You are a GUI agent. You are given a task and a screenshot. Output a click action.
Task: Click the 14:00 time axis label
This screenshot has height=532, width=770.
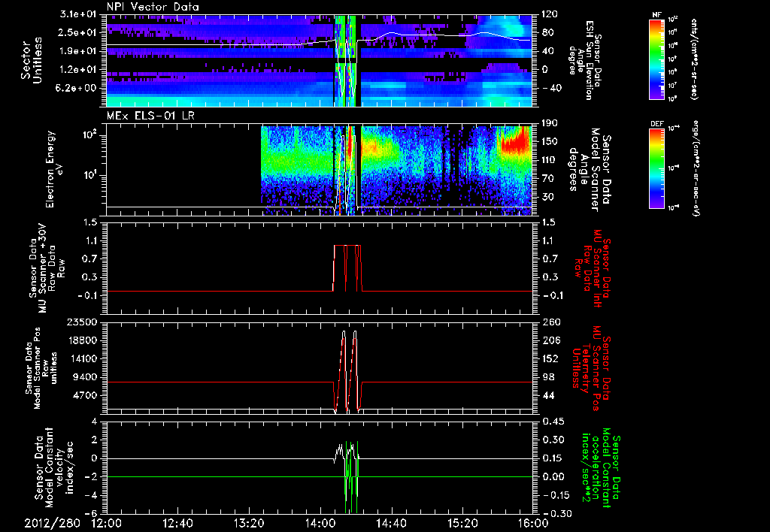click(x=320, y=523)
